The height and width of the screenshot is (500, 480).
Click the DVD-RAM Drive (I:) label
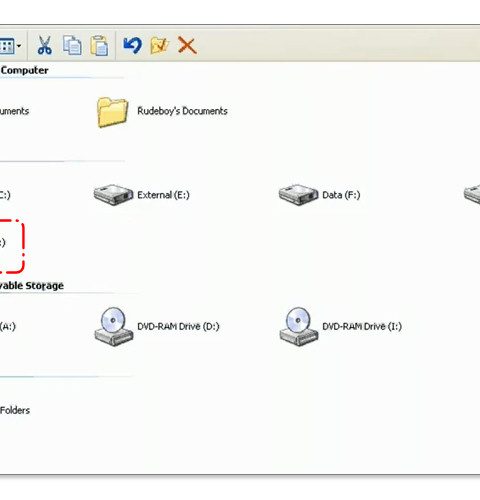[362, 326]
